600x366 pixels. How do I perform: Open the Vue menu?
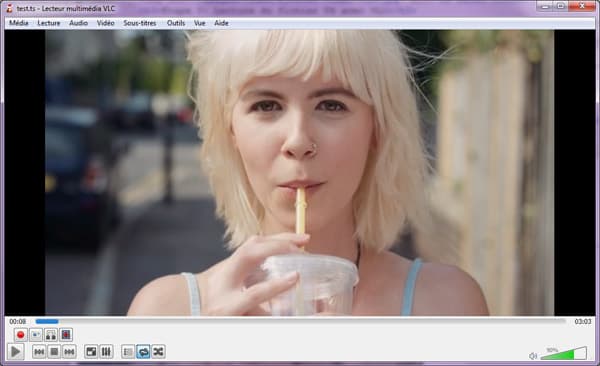[199, 23]
